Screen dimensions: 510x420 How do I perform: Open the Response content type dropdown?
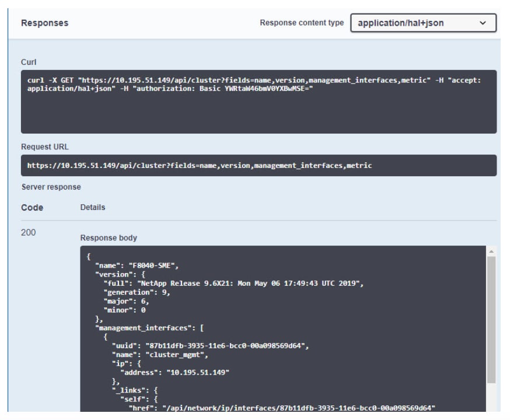[423, 23]
